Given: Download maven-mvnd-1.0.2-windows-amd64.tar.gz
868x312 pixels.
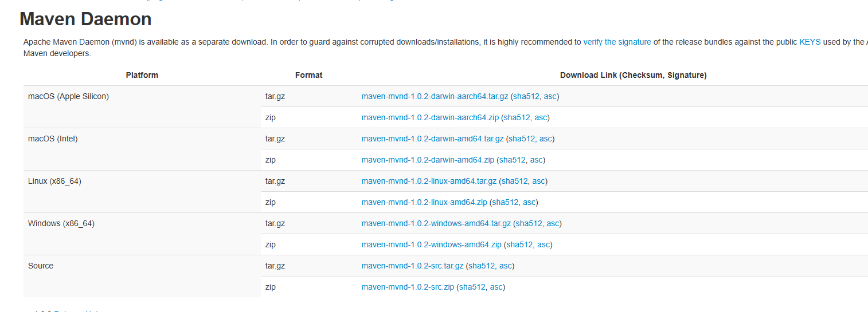Looking at the screenshot, I should click(436, 223).
